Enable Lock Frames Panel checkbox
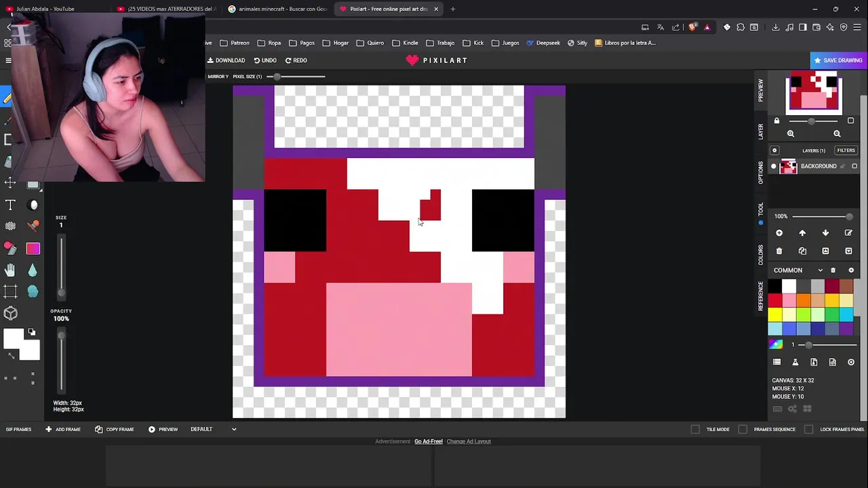The image size is (868, 488). click(x=809, y=429)
